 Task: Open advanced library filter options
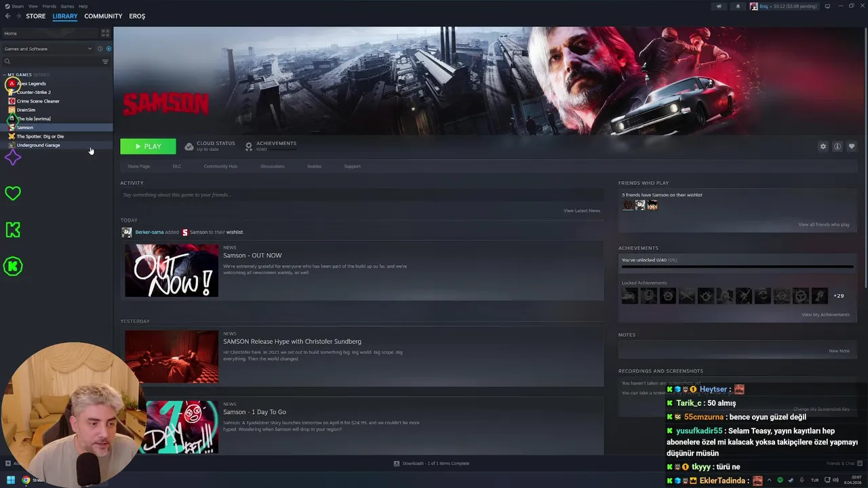click(105, 62)
